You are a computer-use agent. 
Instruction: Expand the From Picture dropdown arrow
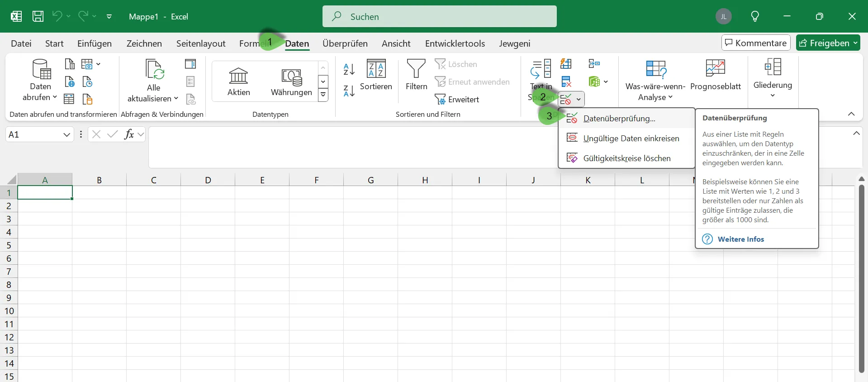coord(98,64)
